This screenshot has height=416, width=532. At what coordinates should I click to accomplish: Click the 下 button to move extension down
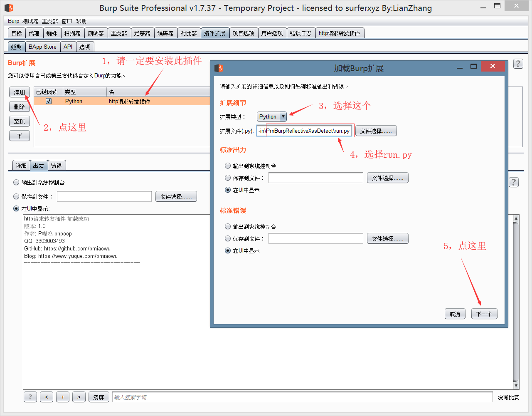pyautogui.click(x=20, y=136)
